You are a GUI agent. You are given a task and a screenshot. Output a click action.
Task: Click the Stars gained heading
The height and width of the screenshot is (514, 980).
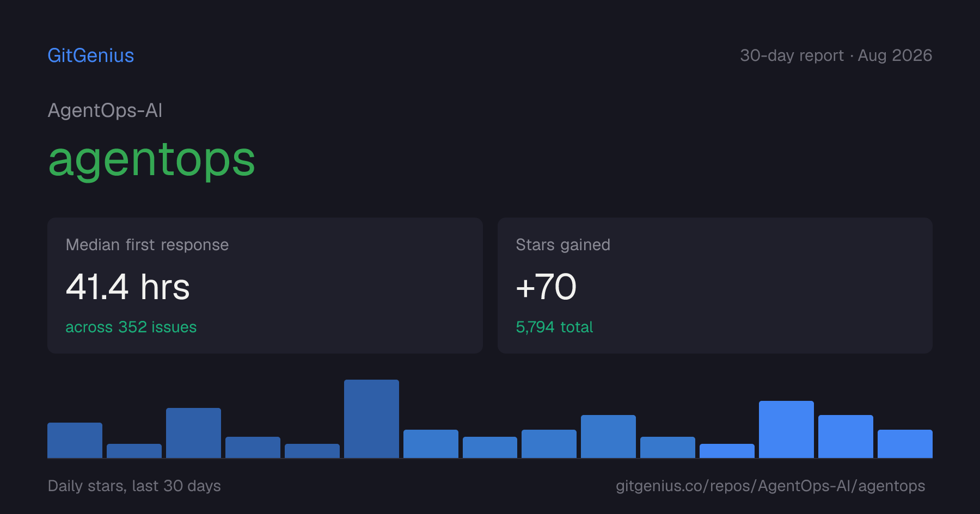[563, 245]
